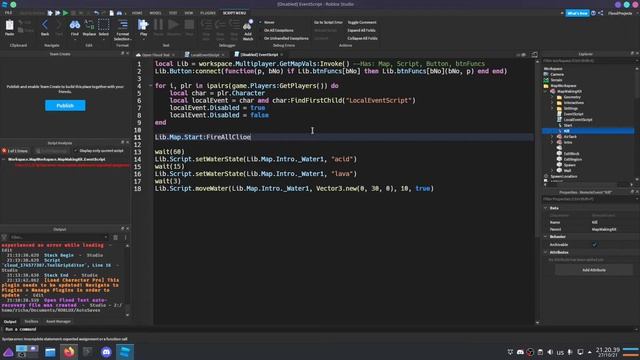Collapse the Behavior section in Properties
This screenshot has width=640, height=360.
click(546, 237)
